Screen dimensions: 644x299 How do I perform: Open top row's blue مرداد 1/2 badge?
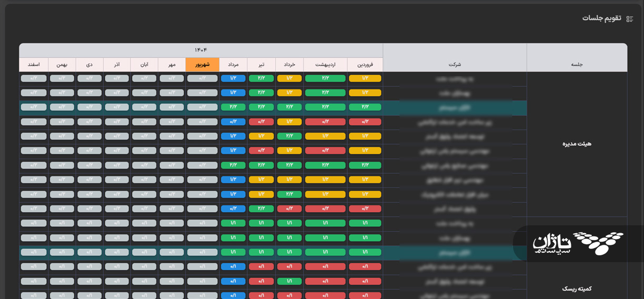[233, 78]
